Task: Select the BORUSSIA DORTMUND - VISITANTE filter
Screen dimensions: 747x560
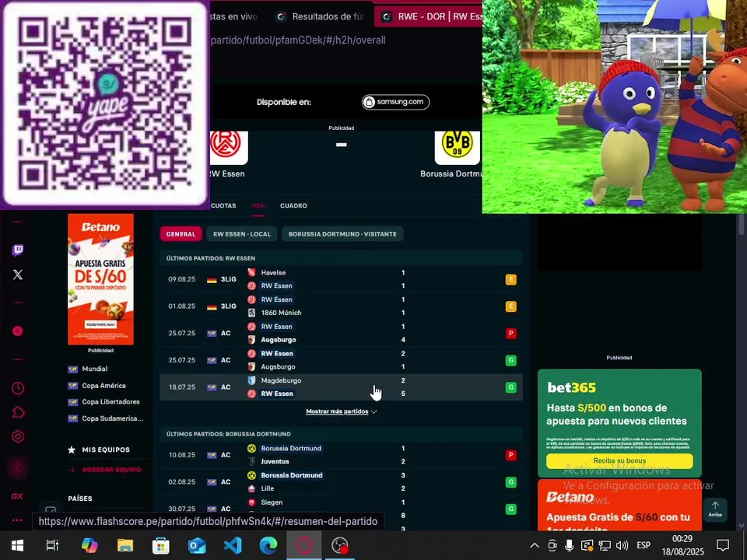Action: (x=342, y=234)
